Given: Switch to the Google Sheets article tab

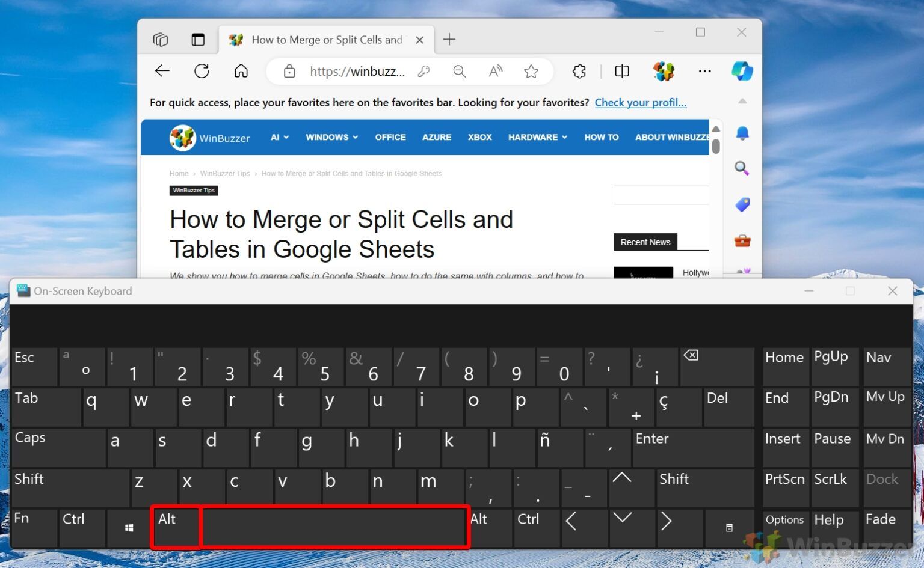Looking at the screenshot, I should click(x=325, y=40).
